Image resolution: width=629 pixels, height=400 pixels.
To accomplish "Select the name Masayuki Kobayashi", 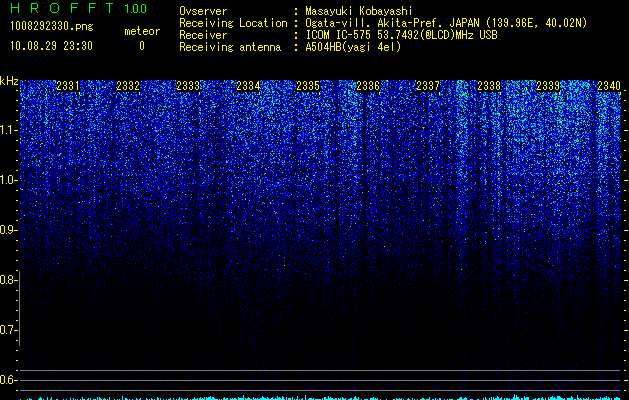I will pyautogui.click(x=359, y=11).
